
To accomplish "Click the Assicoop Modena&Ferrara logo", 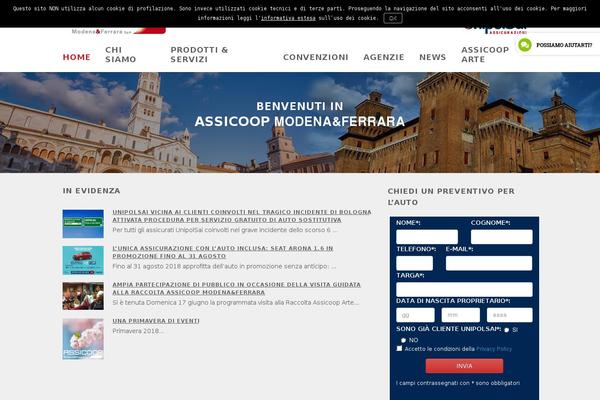I will tap(119, 31).
